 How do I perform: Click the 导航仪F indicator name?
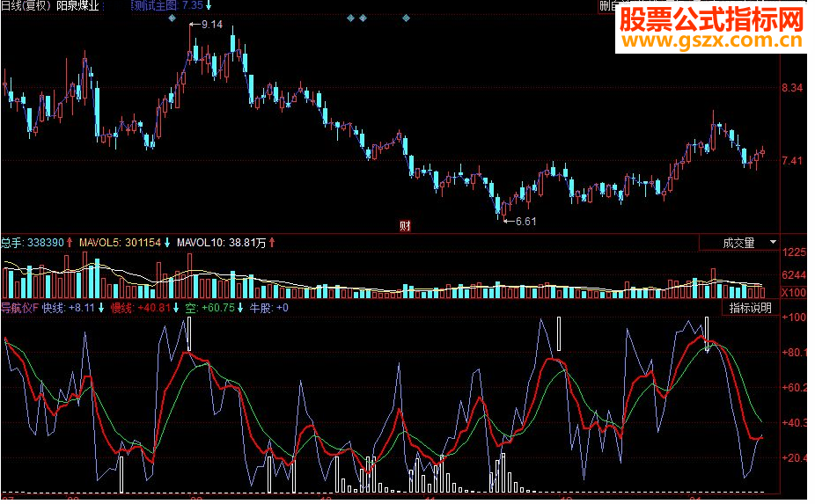[x=19, y=308]
